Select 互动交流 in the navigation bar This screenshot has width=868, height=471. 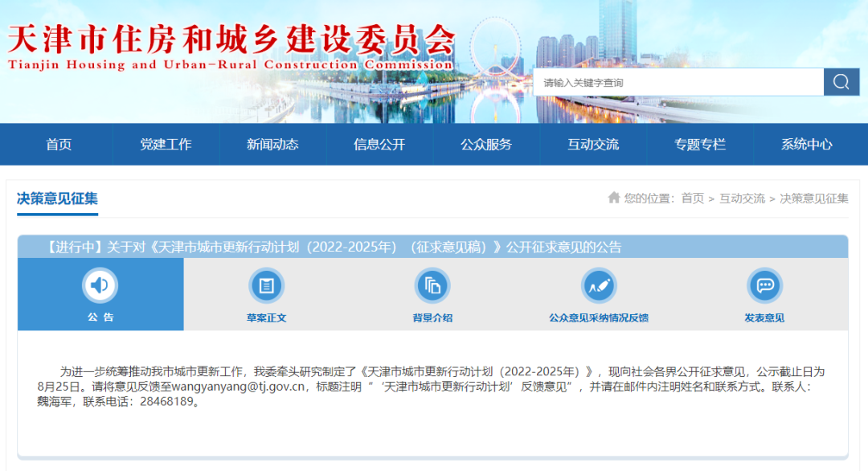593,145
